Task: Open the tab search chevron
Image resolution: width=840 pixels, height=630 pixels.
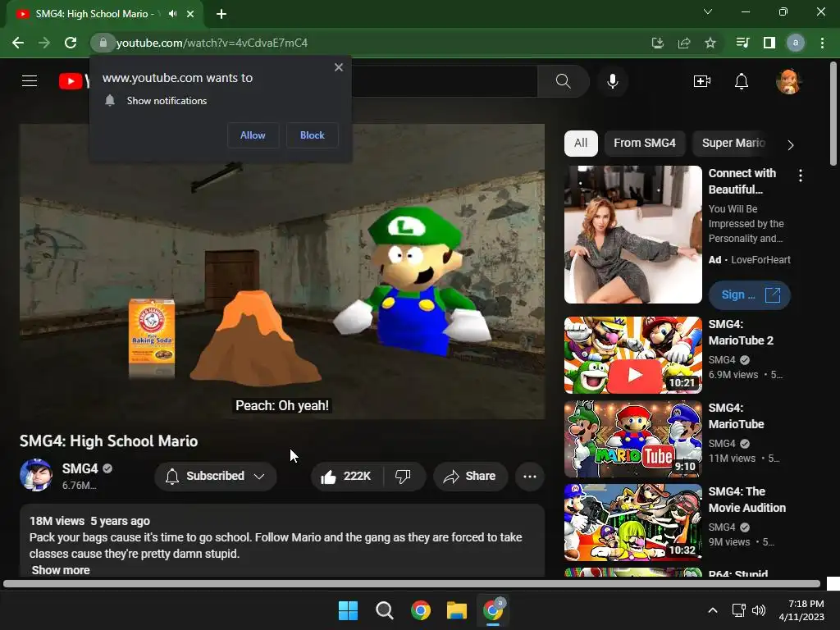Action: coord(708,11)
